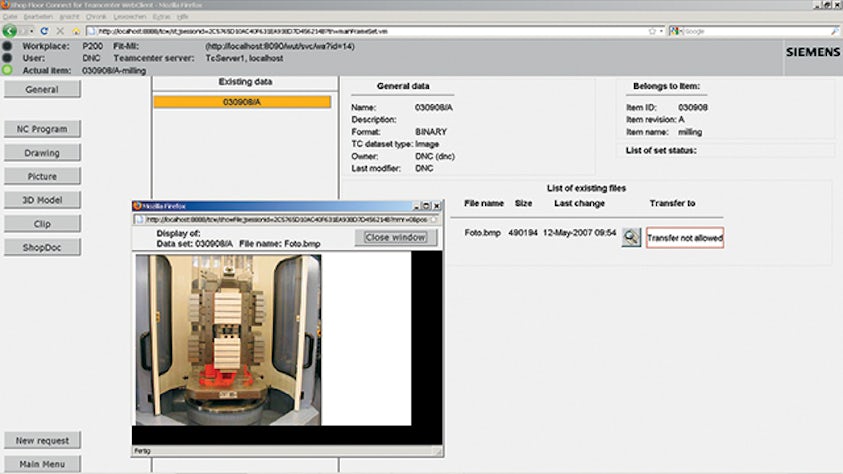The image size is (843, 474).
Task: Click the date 12-May-2007 09:54
Action: point(580,233)
